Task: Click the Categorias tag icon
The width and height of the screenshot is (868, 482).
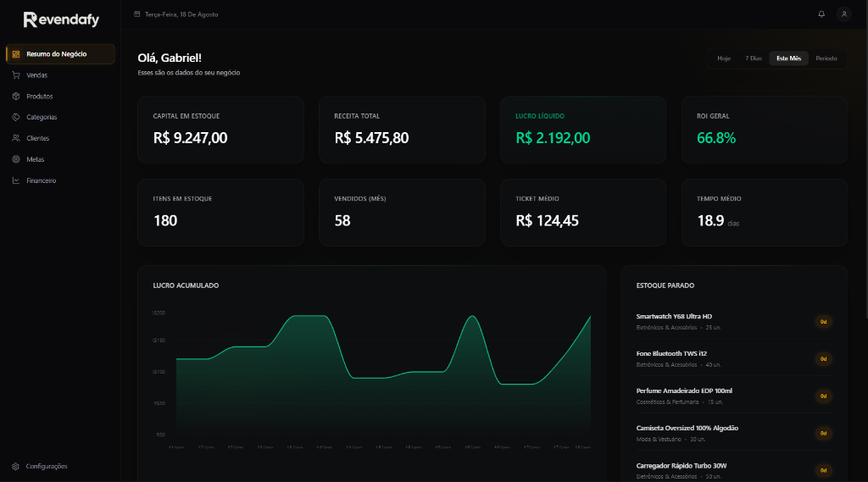Action: pos(16,117)
